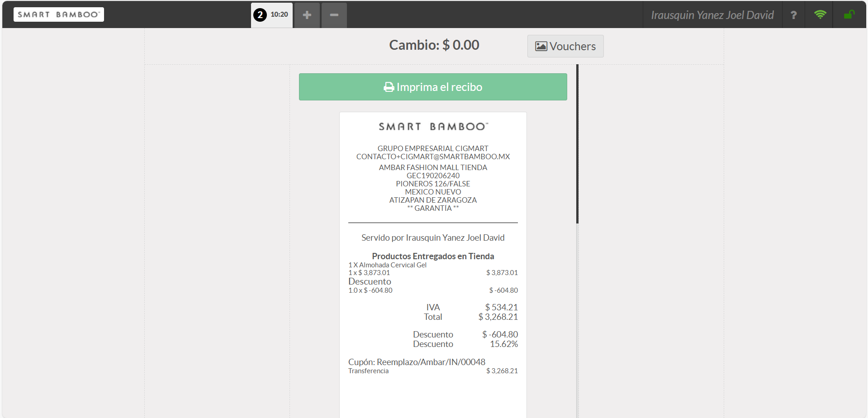Click the 15.62% discount value
This screenshot has height=418, width=868.
click(504, 344)
